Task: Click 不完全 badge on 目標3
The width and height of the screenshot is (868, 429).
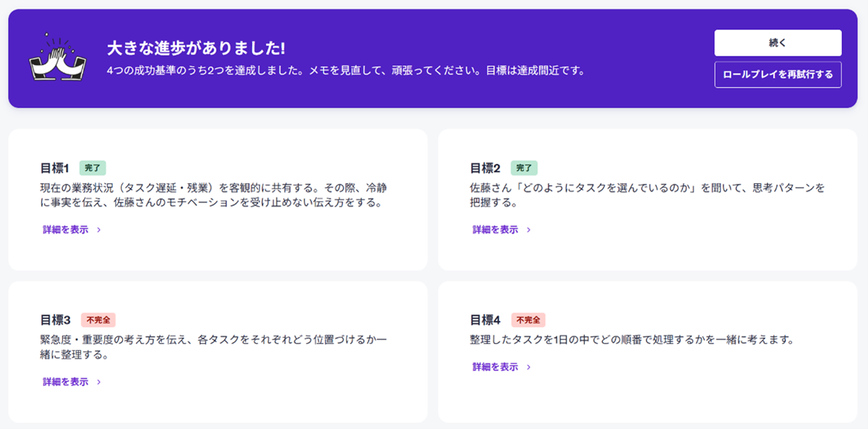Action: 98,320
